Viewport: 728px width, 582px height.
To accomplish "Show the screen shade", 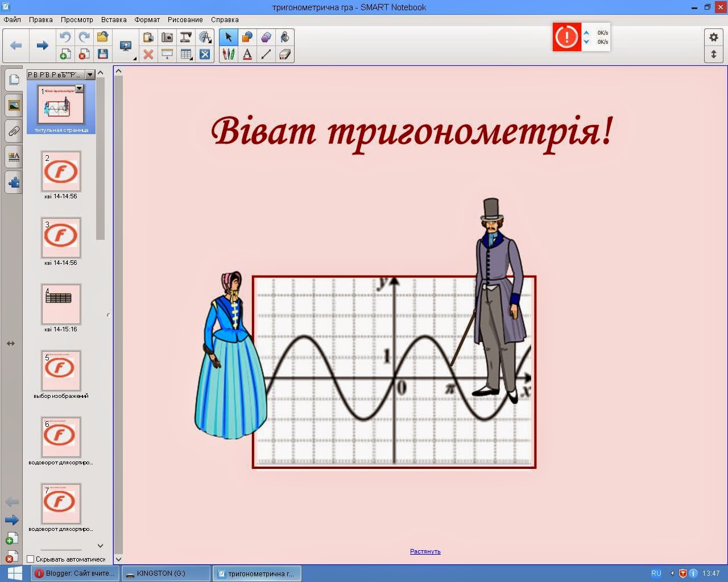I will (x=167, y=54).
